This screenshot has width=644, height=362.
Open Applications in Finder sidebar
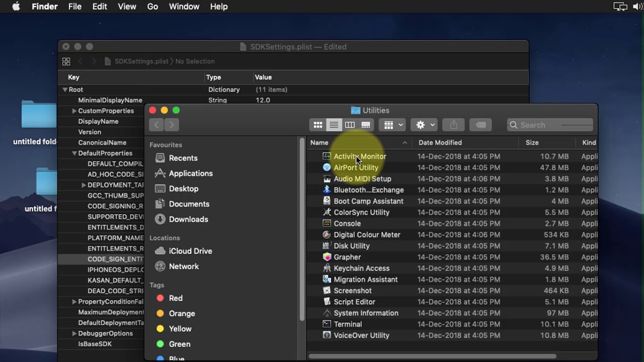click(184, 173)
